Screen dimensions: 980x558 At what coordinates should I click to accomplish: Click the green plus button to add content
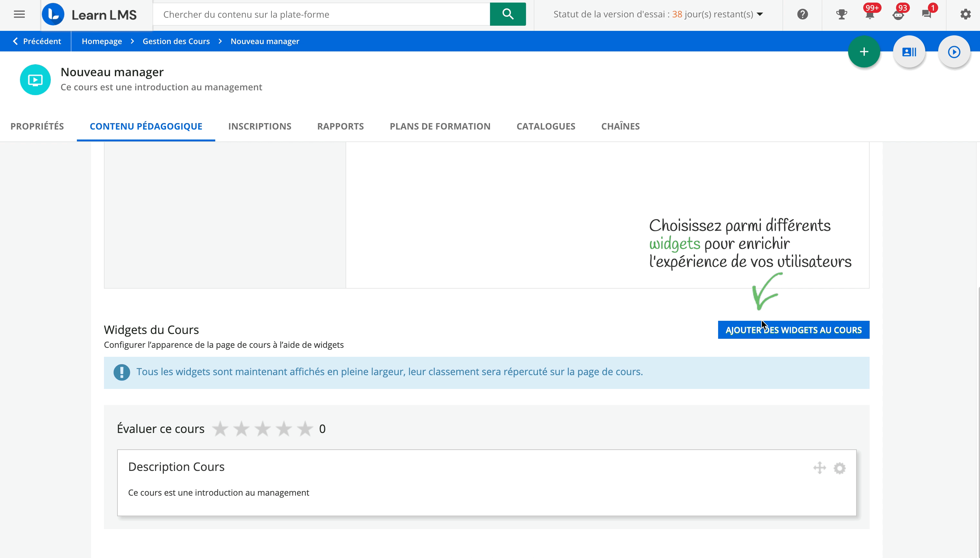864,51
